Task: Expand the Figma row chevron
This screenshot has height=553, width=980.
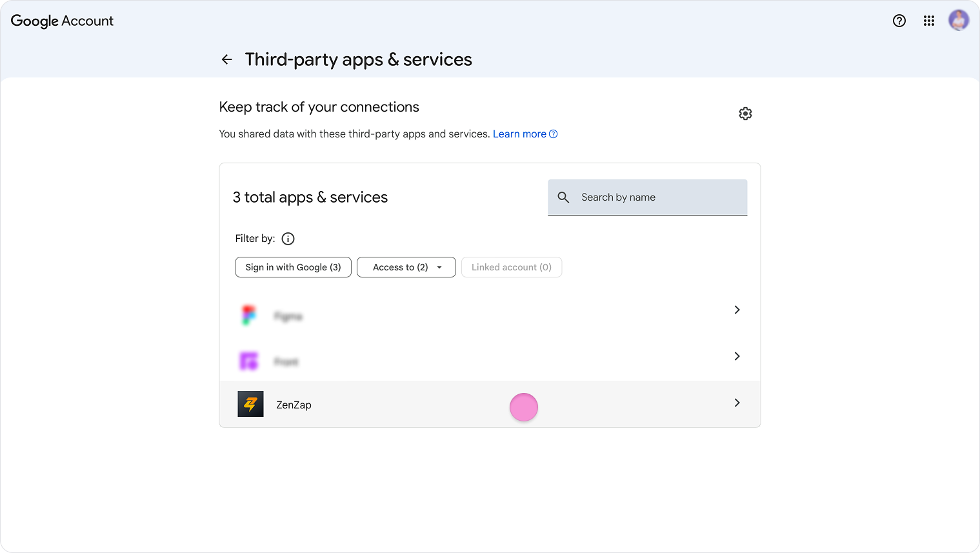Action: (x=737, y=310)
